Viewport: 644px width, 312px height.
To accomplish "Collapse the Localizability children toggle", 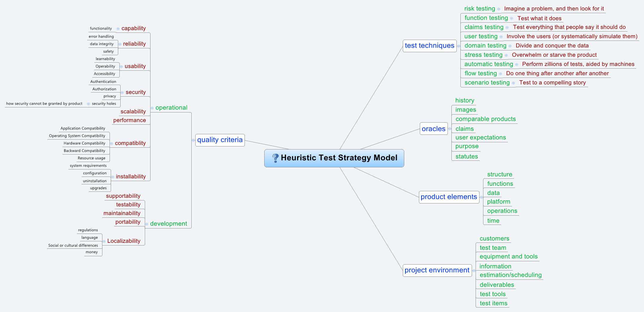I will click(104, 241).
